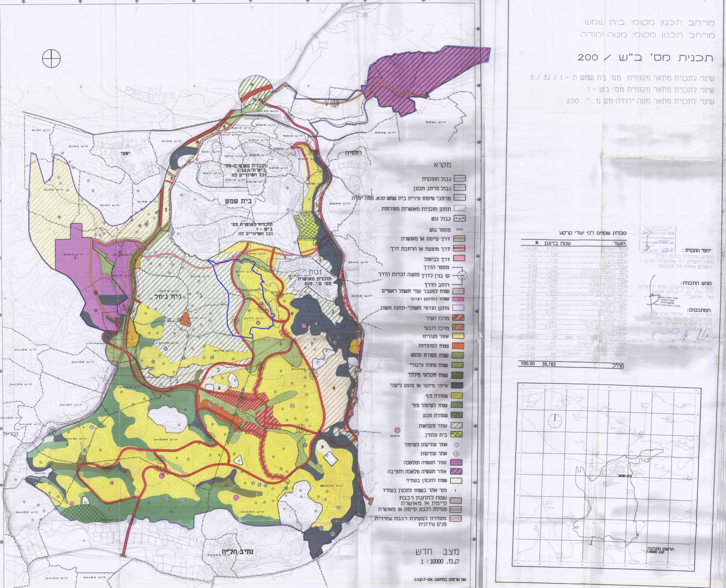Click the legend swatch for שטח למעבר קווי חשמל ראשיים
Screen dimensions: 726x588
point(459,291)
